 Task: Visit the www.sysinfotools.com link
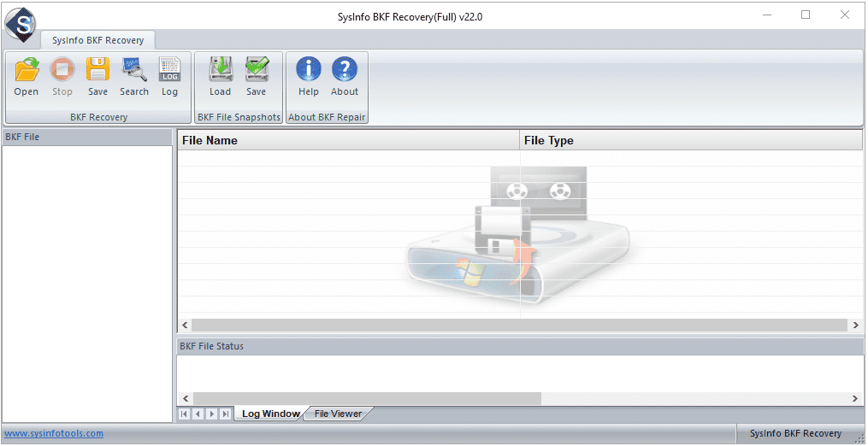point(54,433)
